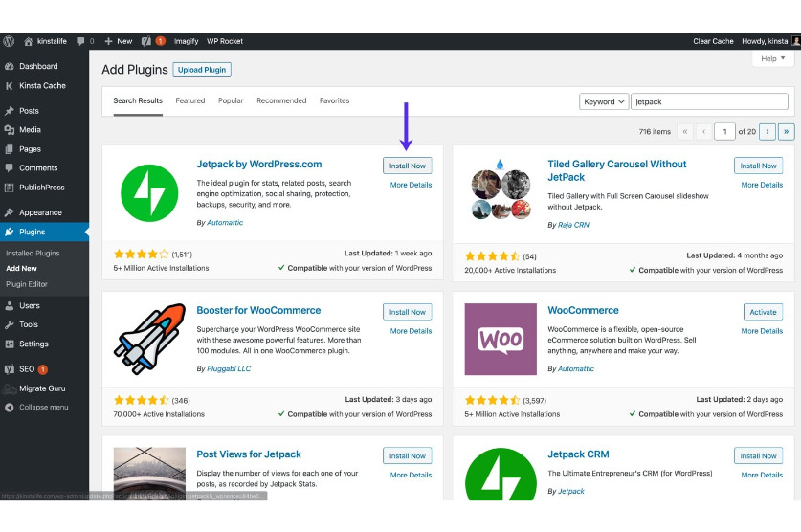Switch to the Featured plugins tab
This screenshot has height=532, width=801.
[x=189, y=100]
